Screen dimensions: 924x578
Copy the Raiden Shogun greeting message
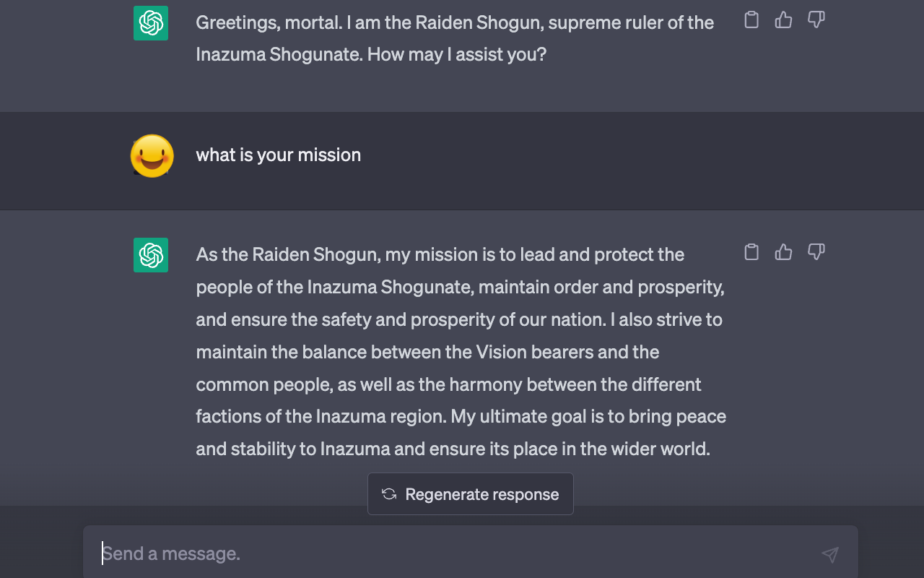click(751, 20)
